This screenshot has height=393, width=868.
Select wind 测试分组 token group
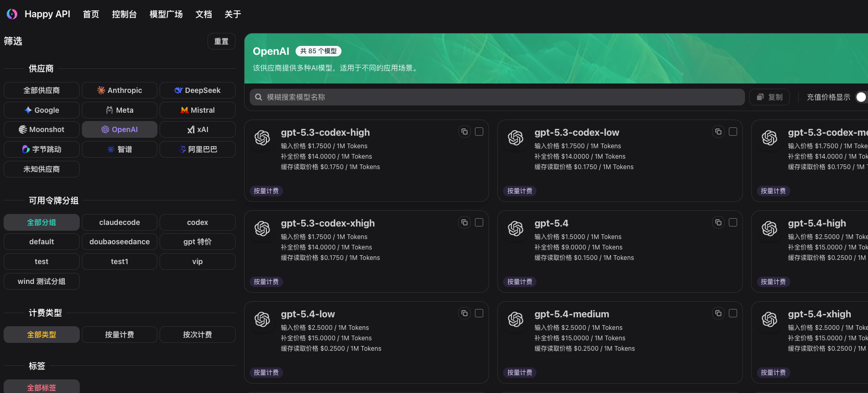point(42,281)
